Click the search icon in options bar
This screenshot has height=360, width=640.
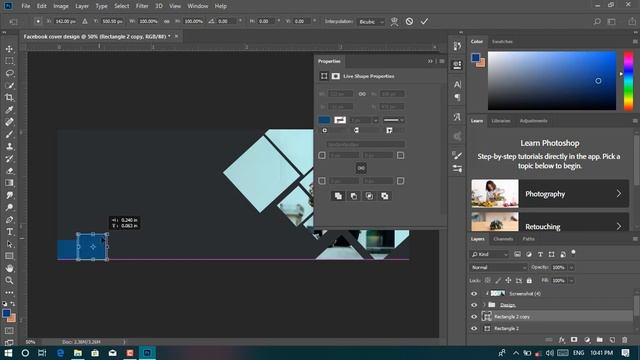coord(597,22)
